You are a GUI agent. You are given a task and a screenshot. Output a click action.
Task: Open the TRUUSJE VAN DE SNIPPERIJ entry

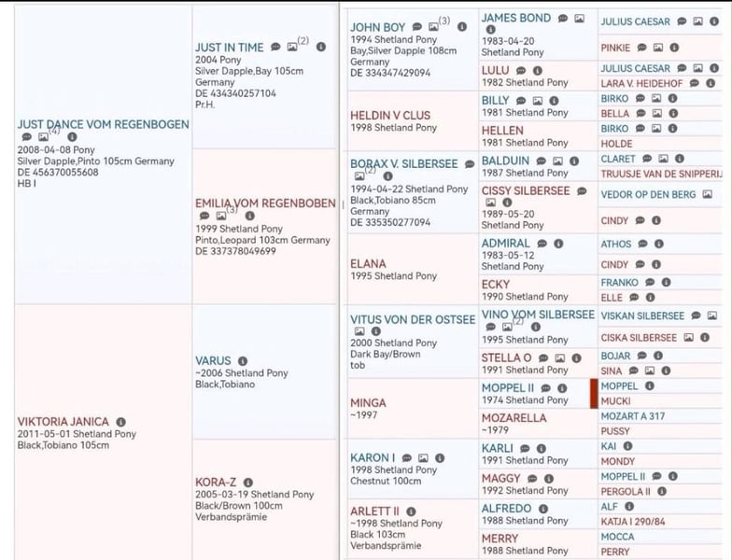pyautogui.click(x=661, y=174)
